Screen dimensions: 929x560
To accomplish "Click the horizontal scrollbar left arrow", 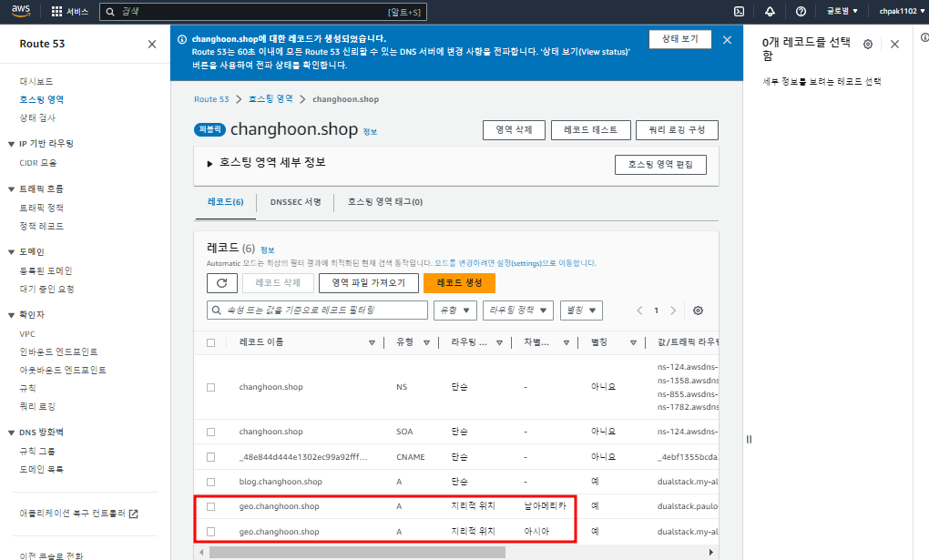I will [x=201, y=553].
